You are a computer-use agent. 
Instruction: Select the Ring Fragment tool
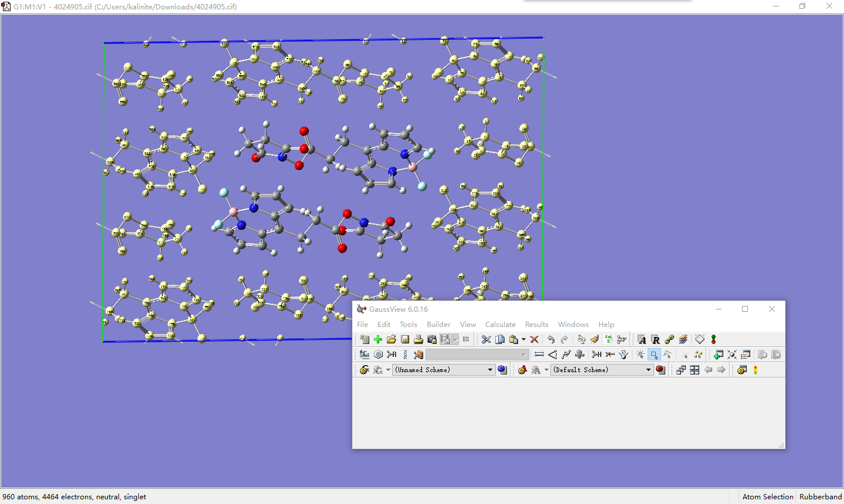tap(378, 355)
